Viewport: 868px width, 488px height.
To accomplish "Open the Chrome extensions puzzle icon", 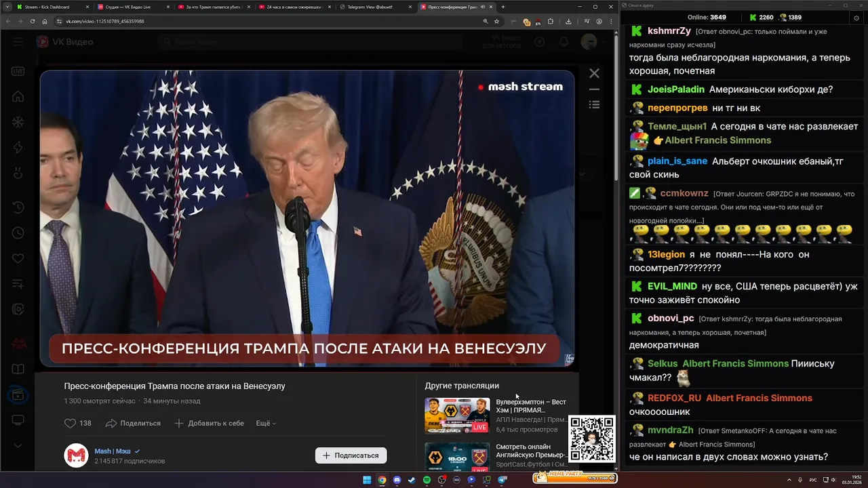I will click(551, 21).
